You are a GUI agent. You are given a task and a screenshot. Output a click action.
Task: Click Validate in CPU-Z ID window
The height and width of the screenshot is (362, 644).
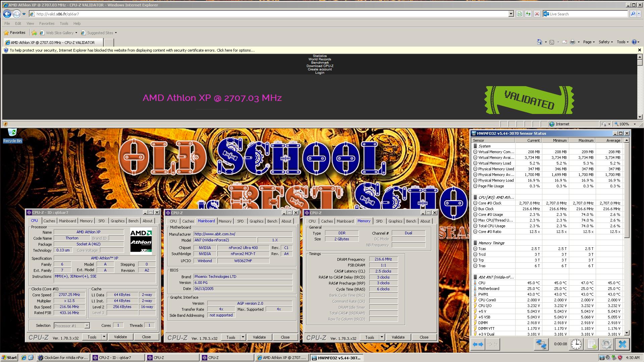120,337
